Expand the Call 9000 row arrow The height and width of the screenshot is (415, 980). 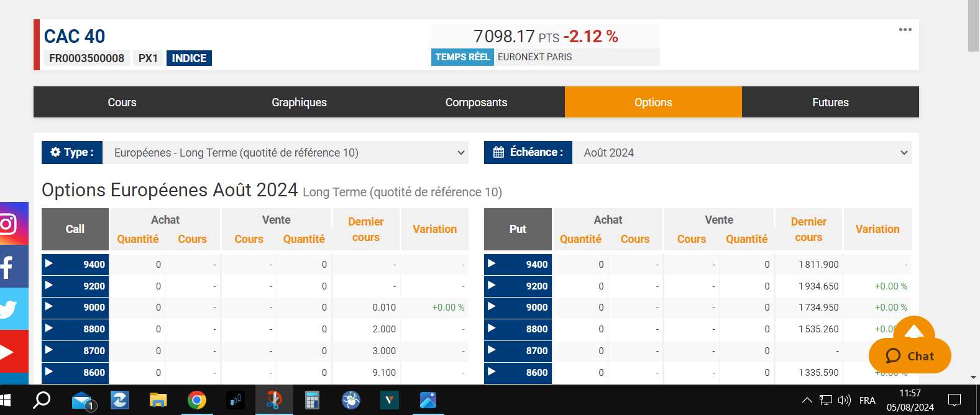coord(48,306)
